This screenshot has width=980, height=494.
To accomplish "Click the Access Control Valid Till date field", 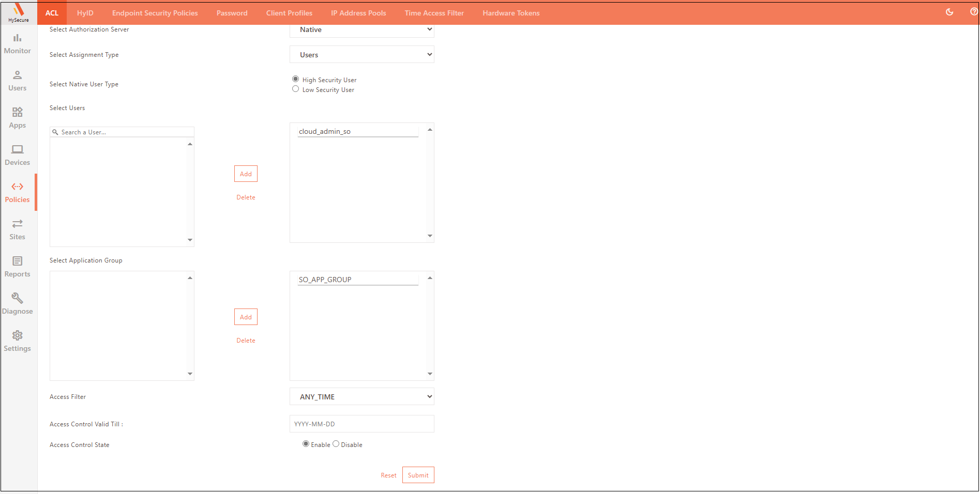I will [x=361, y=424].
